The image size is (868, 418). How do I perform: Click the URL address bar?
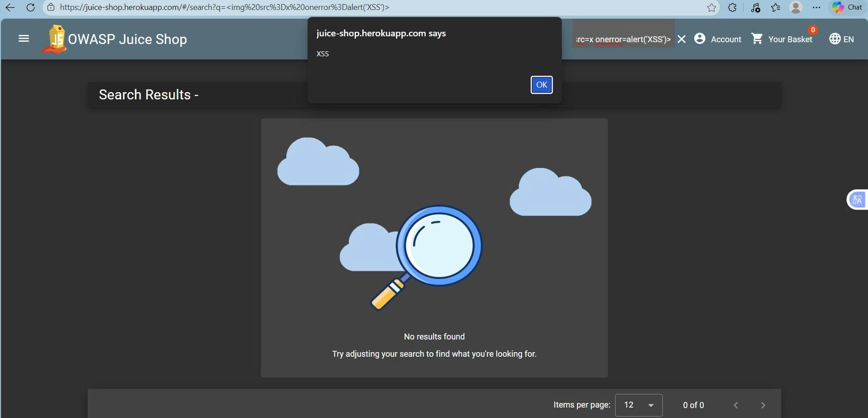coord(363,7)
